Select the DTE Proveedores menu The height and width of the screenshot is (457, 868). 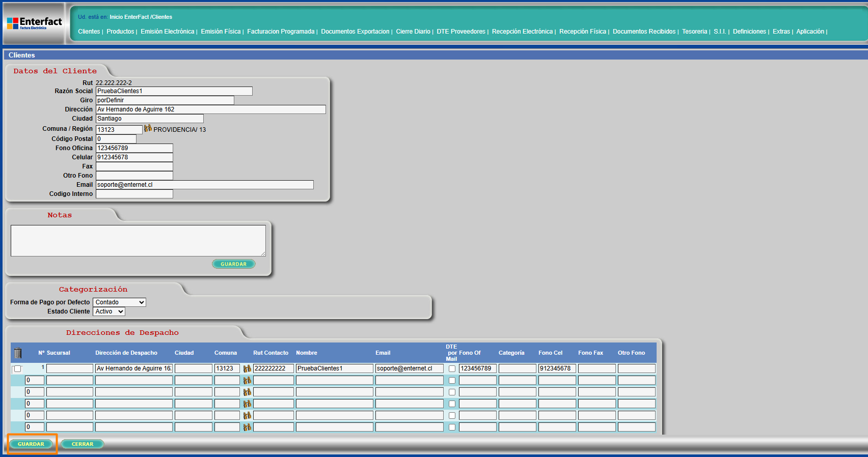click(x=460, y=32)
